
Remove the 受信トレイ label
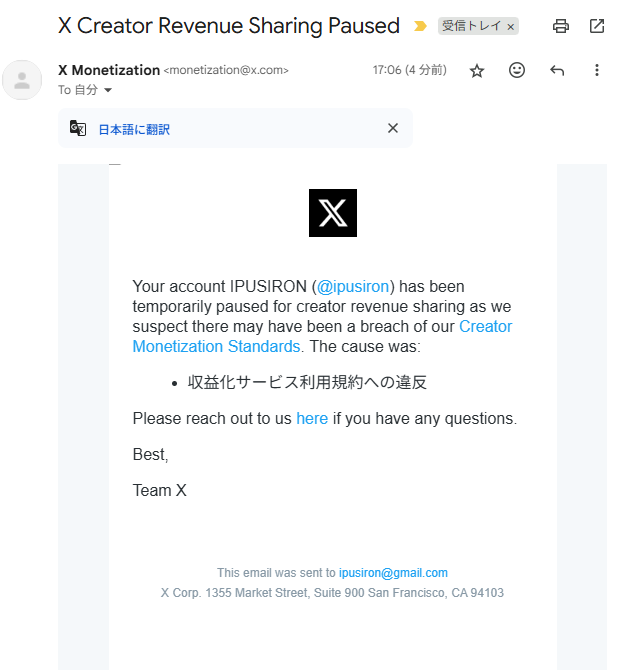tap(511, 27)
